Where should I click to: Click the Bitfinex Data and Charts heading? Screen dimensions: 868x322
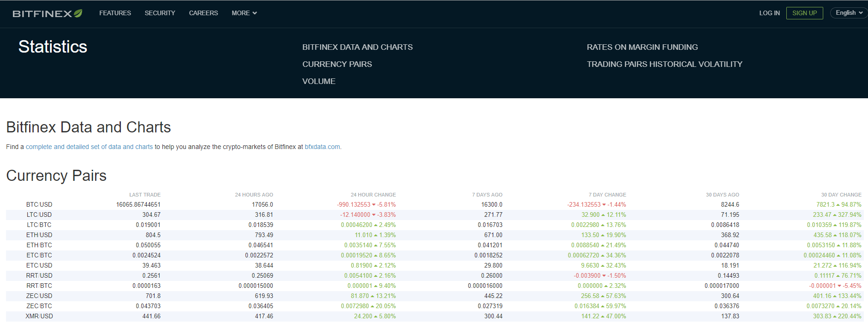coord(89,127)
